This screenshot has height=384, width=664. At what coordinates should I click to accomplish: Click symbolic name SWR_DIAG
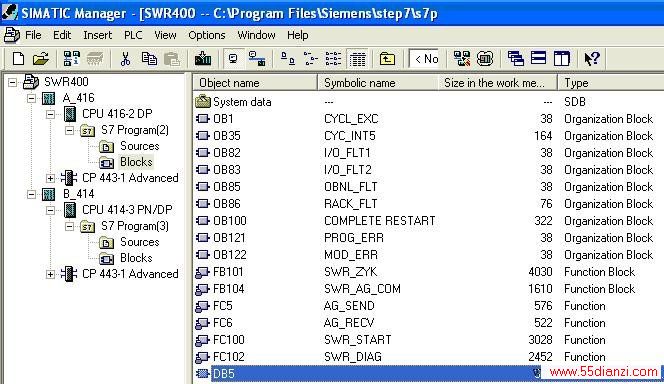[353, 357]
